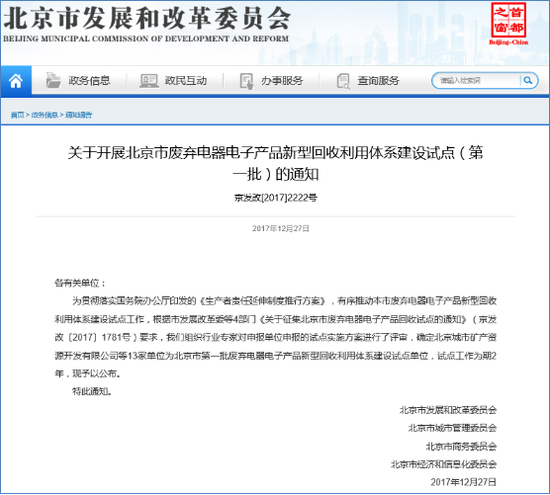This screenshot has height=495, width=550.
Task: Open the 办事服务 menu item
Action: (282, 81)
